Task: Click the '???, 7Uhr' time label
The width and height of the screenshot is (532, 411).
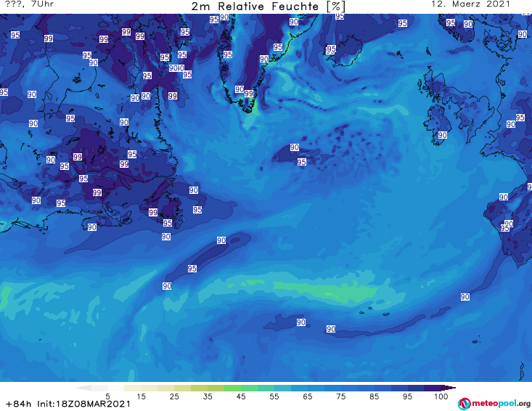Action: click(x=30, y=4)
